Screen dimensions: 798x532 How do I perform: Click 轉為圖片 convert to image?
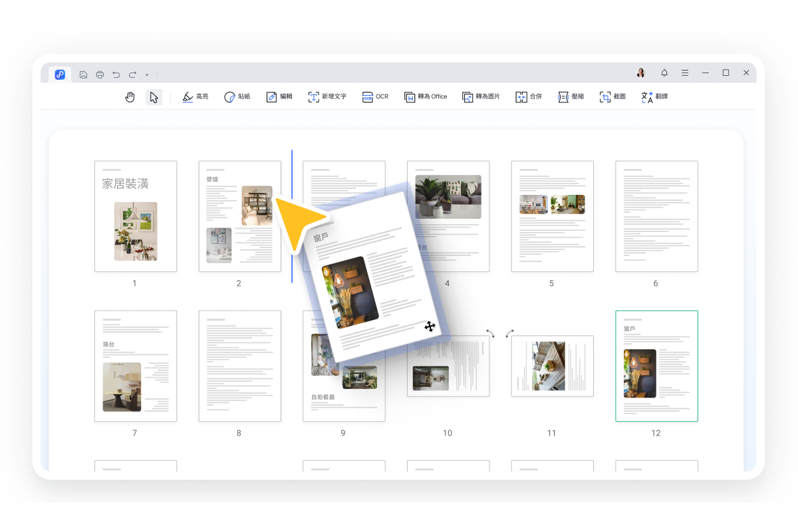click(481, 97)
